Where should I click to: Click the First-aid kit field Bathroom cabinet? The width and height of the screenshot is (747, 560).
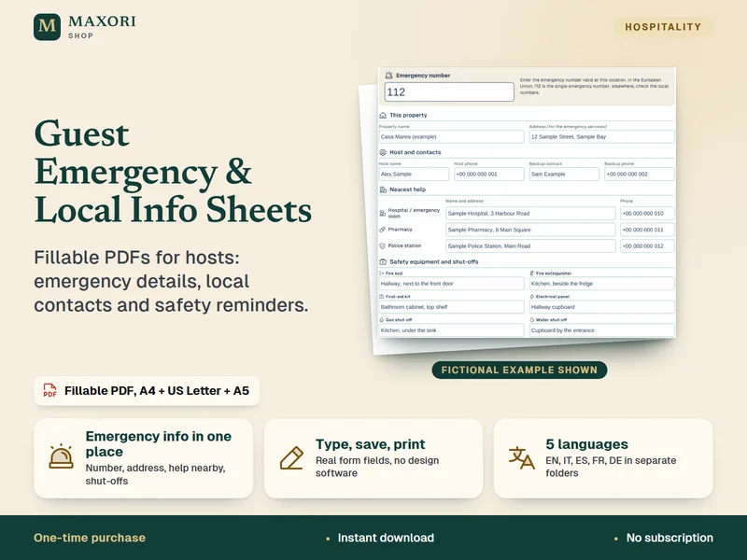click(452, 307)
